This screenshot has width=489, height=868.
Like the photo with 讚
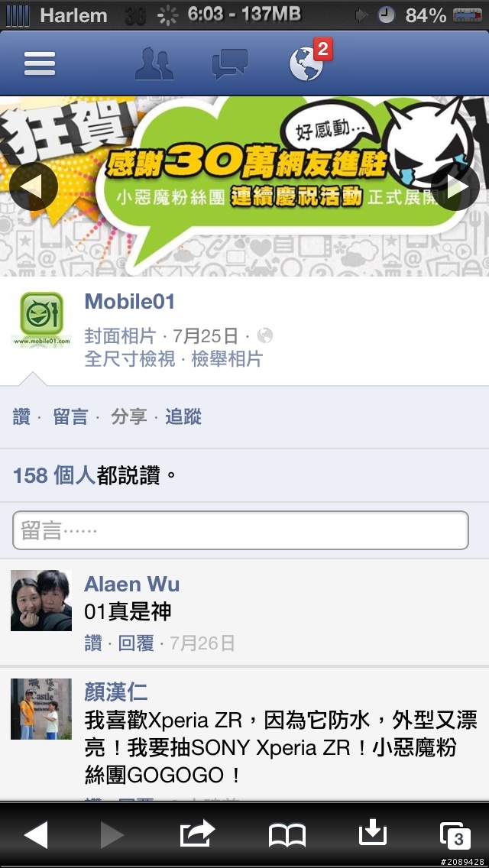pyautogui.click(x=21, y=417)
